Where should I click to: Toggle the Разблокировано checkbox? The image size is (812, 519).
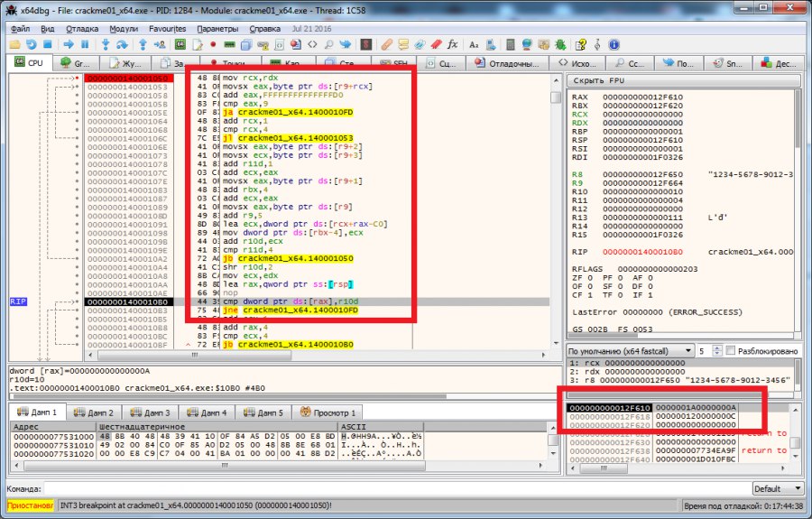coord(730,350)
